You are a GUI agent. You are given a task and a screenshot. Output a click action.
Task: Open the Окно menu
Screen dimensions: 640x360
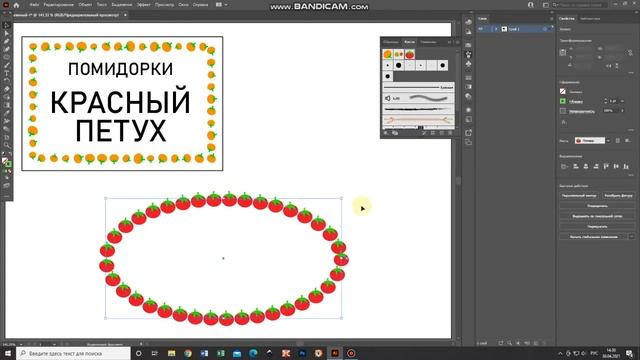pyautogui.click(x=183, y=4)
